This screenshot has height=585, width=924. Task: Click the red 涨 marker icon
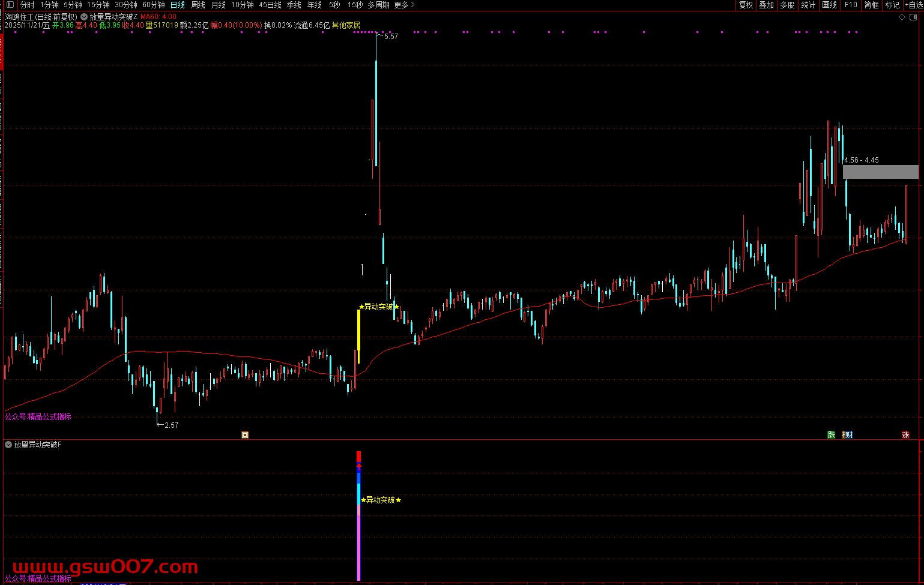click(905, 435)
